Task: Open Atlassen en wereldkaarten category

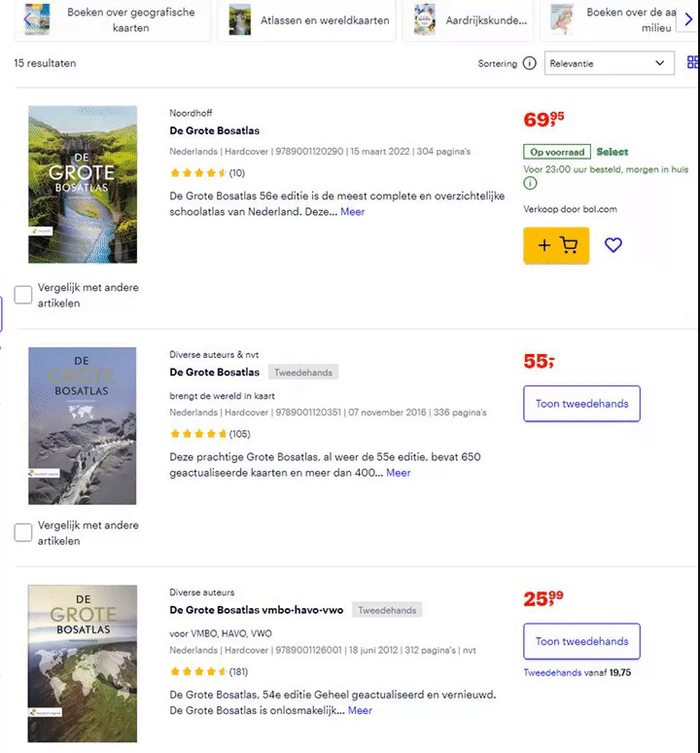Action: pyautogui.click(x=306, y=19)
